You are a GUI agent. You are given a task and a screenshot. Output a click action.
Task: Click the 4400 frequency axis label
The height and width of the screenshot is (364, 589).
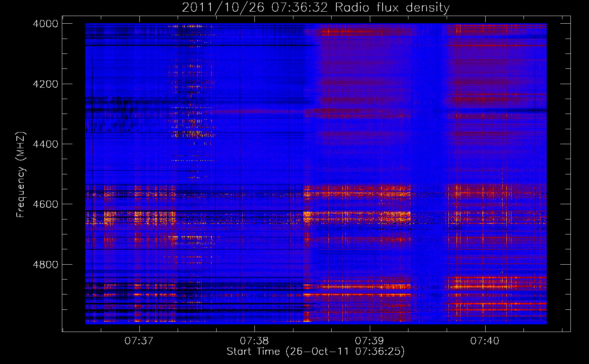pyautogui.click(x=46, y=144)
